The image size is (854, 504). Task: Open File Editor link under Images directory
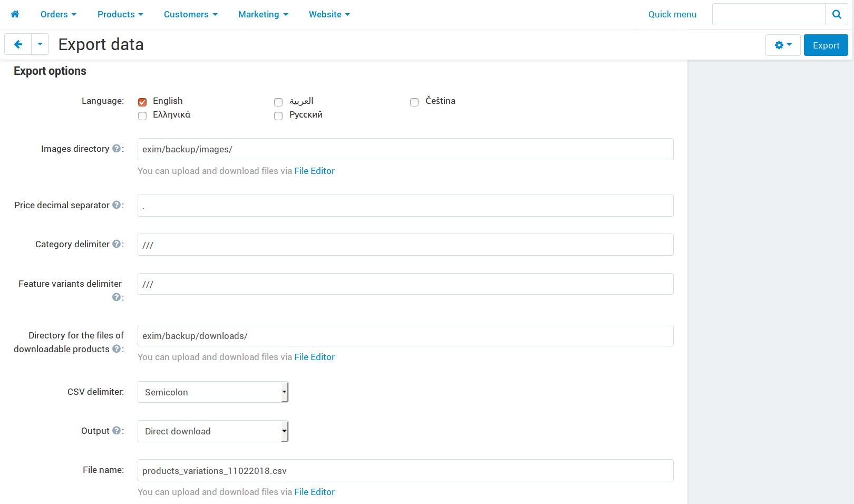tap(314, 171)
